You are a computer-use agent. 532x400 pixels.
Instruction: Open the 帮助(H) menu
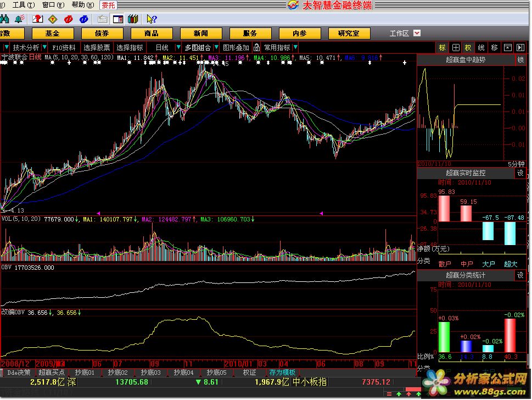pyautogui.click(x=83, y=5)
